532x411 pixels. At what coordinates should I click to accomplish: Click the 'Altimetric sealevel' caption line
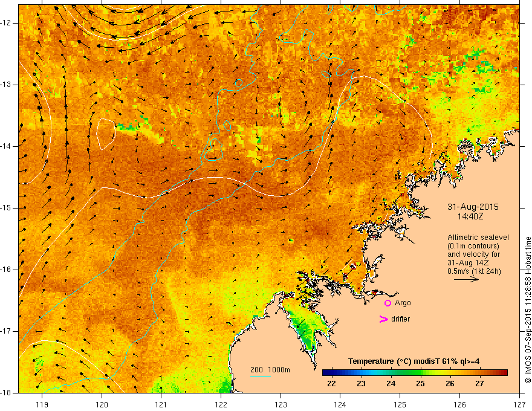[478, 238]
